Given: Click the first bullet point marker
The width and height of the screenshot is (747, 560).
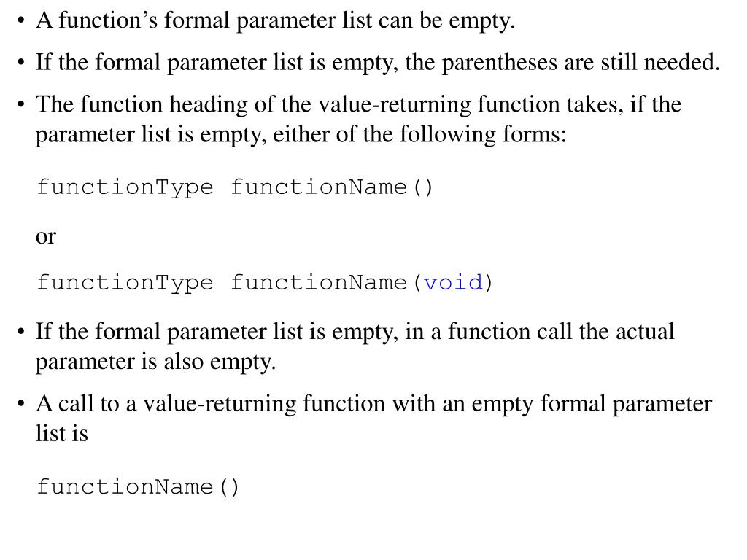Looking at the screenshot, I should (20, 21).
